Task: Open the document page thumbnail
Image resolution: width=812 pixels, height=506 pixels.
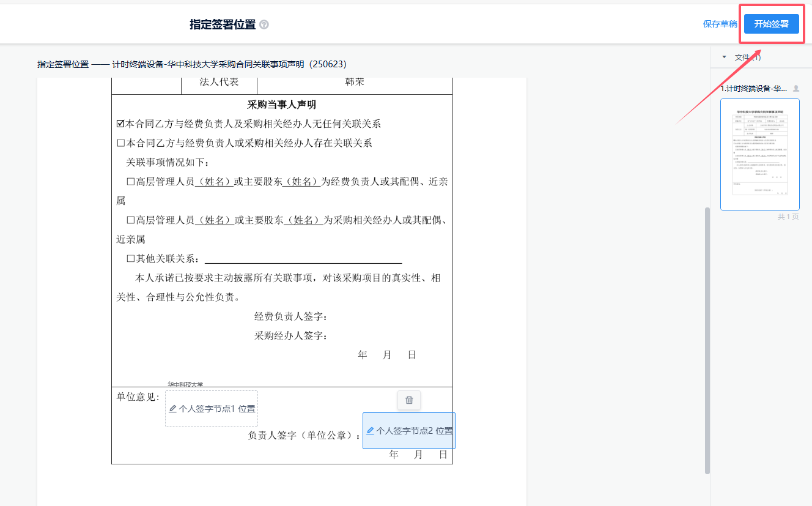Action: click(x=759, y=154)
